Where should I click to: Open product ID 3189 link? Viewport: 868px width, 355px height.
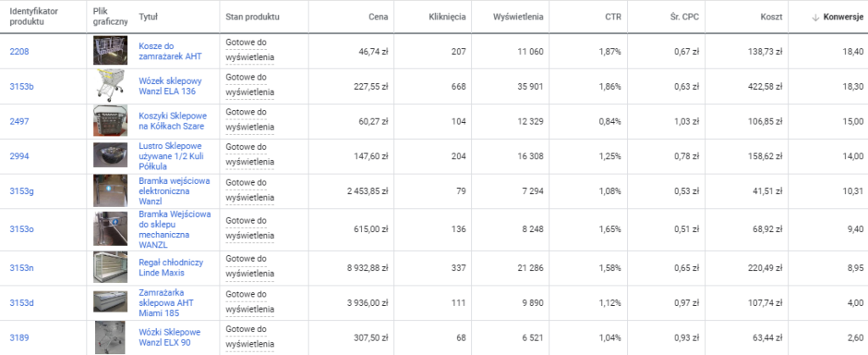coord(19,337)
